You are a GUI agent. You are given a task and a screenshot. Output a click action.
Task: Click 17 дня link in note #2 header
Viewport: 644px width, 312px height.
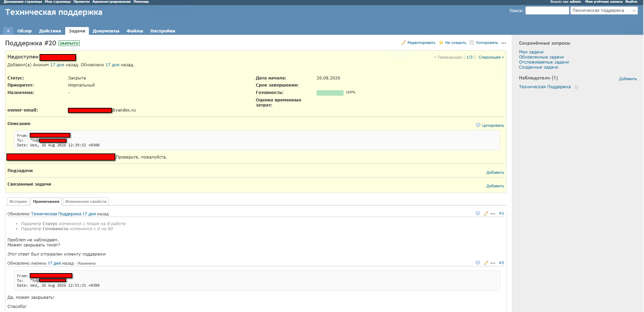tap(54, 263)
